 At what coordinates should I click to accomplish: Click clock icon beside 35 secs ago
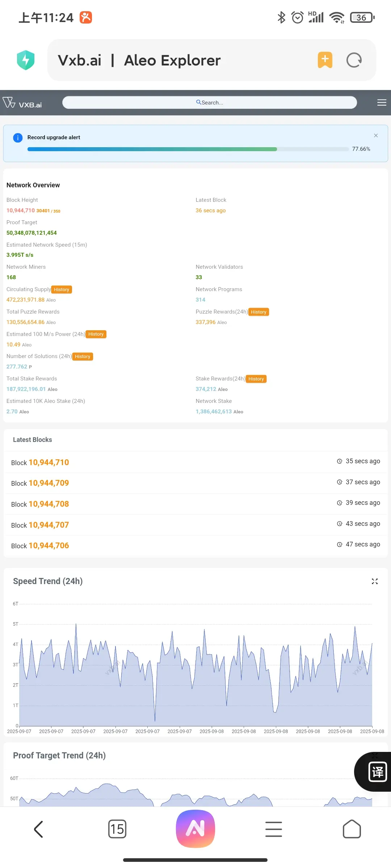point(340,461)
